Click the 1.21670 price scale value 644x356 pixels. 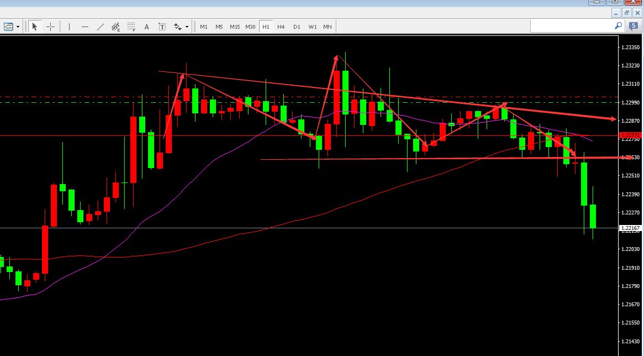pyautogui.click(x=630, y=304)
